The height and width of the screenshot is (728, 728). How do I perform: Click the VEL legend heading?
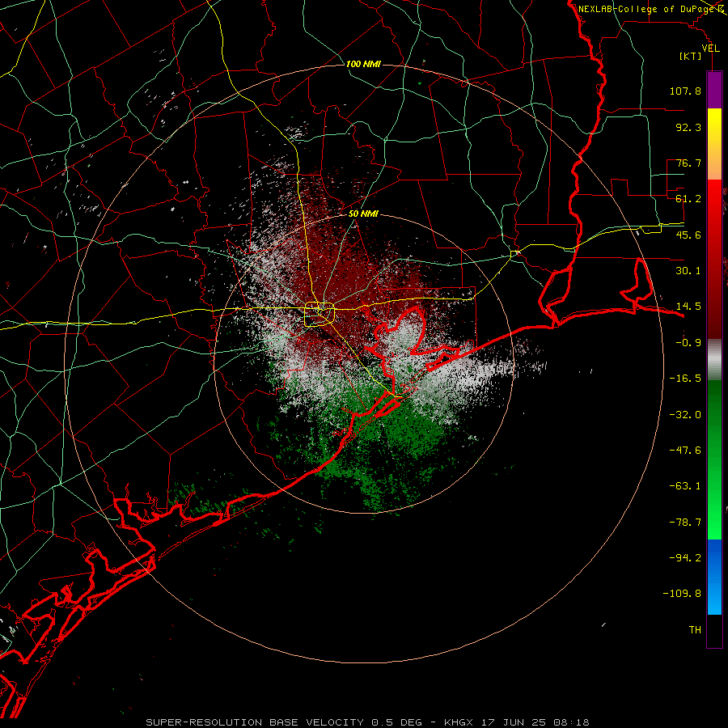pos(711,49)
